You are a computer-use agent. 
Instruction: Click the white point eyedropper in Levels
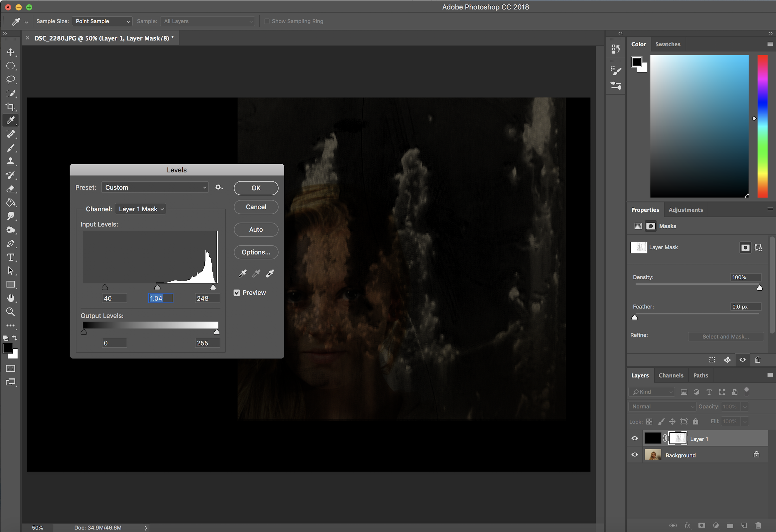[x=270, y=274]
